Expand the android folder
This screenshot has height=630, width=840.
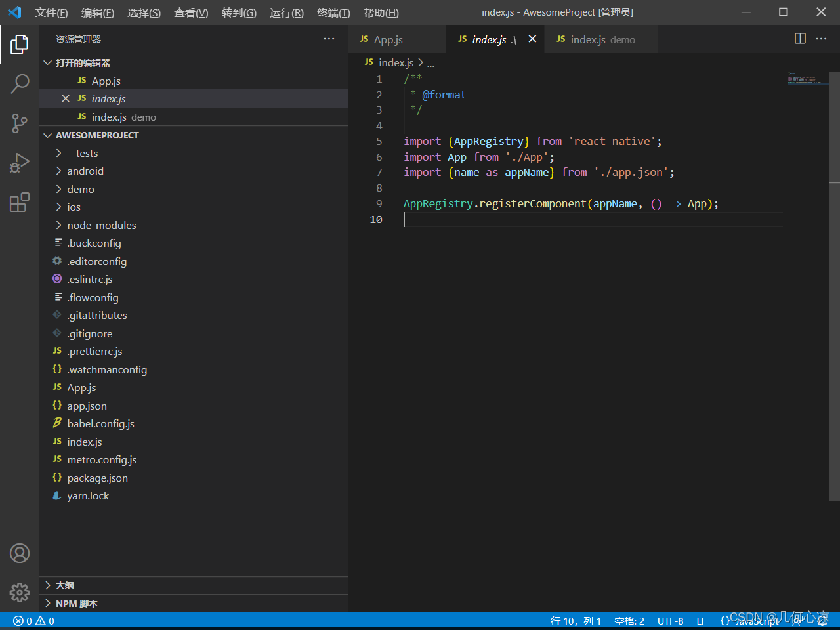pyautogui.click(x=194, y=171)
